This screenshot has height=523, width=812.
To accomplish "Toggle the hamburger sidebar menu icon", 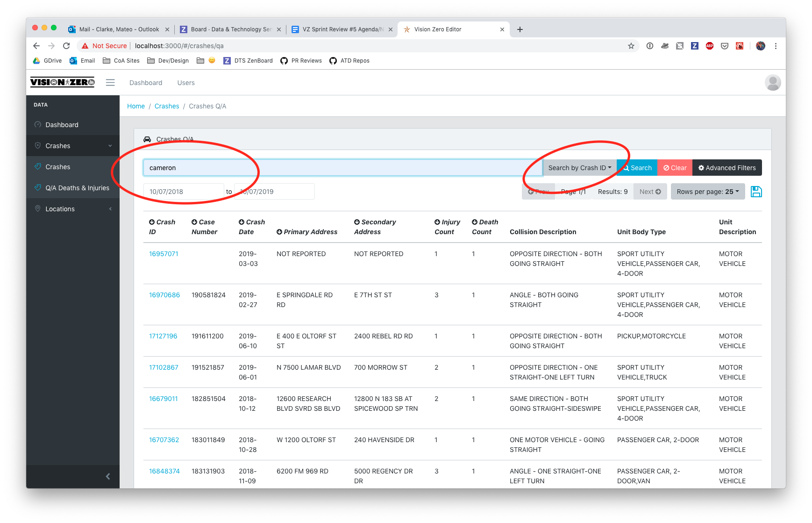I will pyautogui.click(x=110, y=83).
